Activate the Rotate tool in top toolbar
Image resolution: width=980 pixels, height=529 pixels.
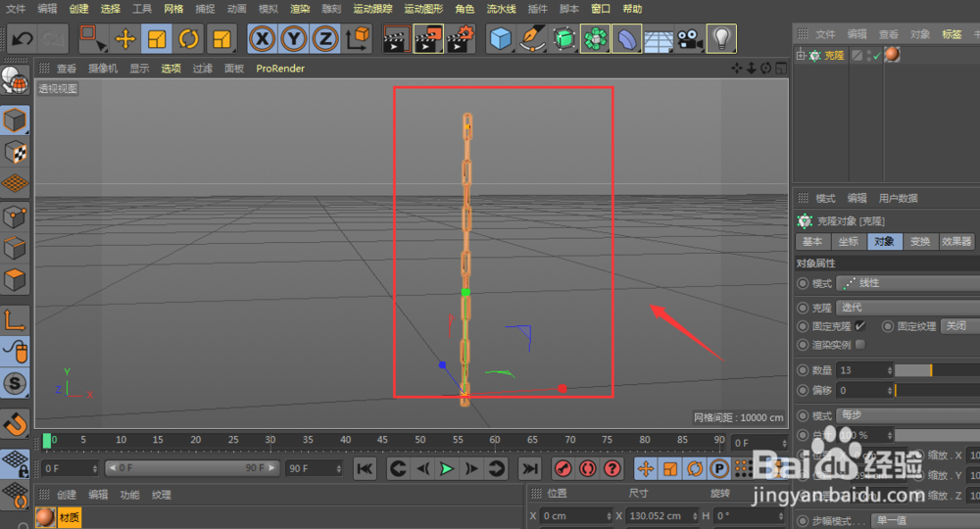click(189, 39)
